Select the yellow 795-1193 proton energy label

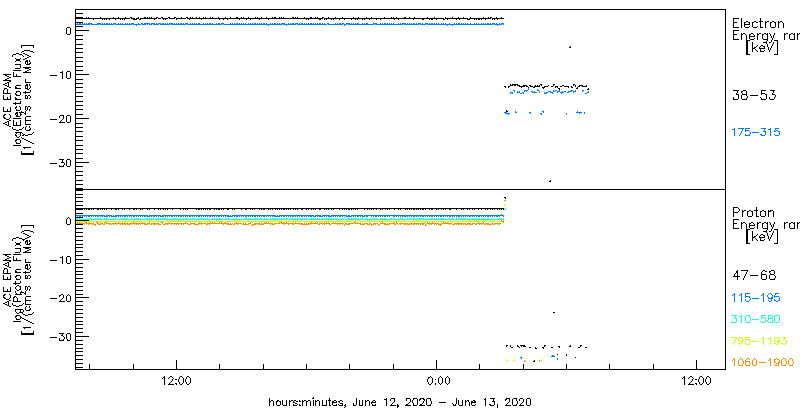click(x=760, y=341)
